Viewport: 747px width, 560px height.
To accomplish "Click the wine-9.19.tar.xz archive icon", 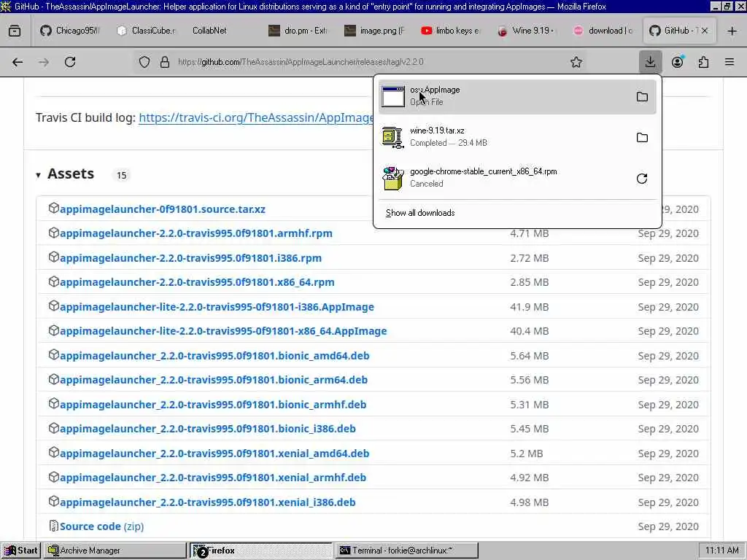I will (x=393, y=138).
